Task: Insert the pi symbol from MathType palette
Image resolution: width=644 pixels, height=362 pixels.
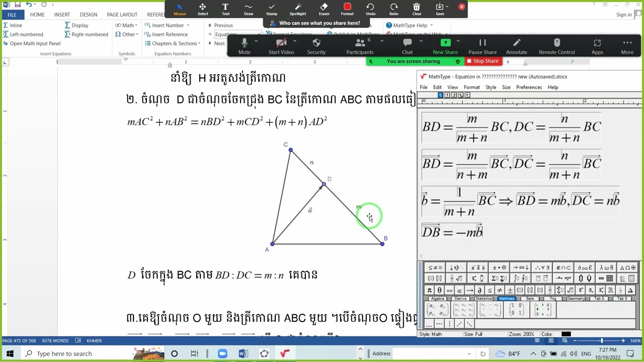Action: tap(429, 290)
